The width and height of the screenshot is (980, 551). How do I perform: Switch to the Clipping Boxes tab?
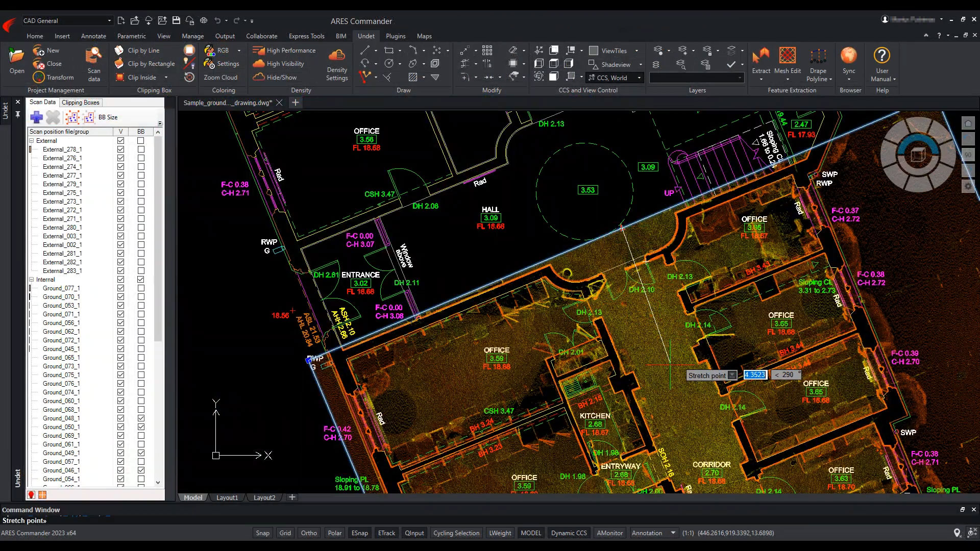point(81,103)
